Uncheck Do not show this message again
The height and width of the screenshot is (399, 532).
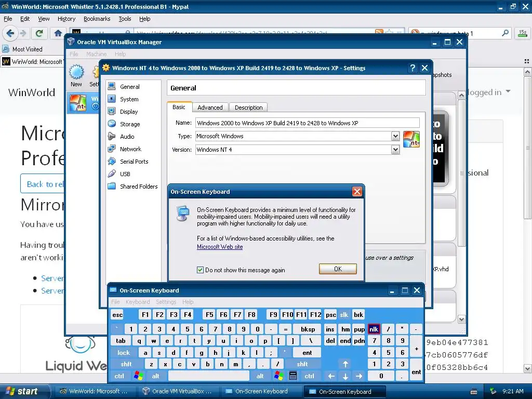tap(200, 270)
